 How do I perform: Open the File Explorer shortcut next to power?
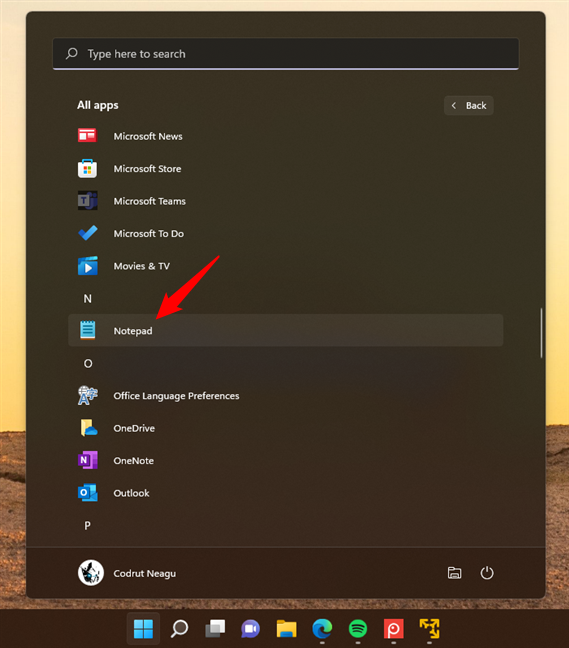455,573
